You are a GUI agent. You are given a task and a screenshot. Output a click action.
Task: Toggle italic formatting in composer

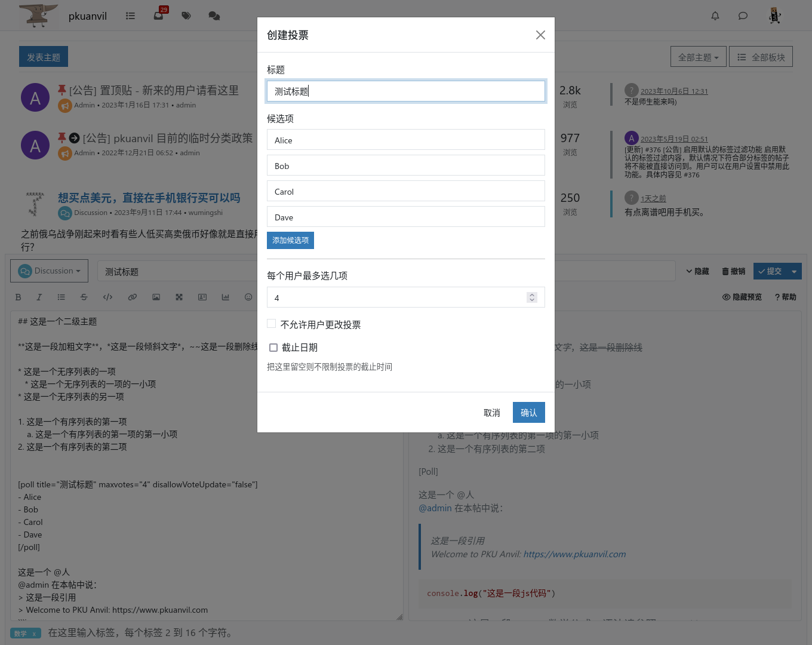click(x=39, y=297)
